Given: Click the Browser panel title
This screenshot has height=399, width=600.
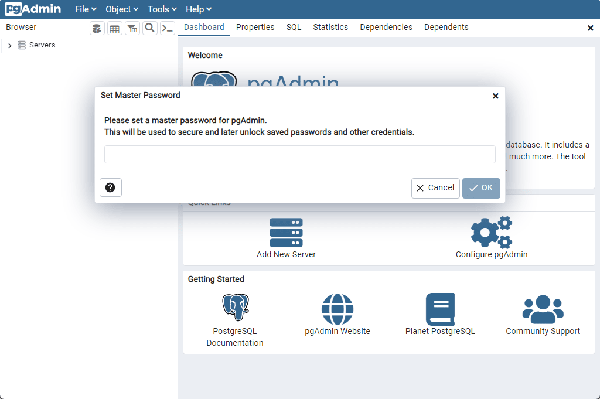Looking at the screenshot, I should click(x=21, y=27).
